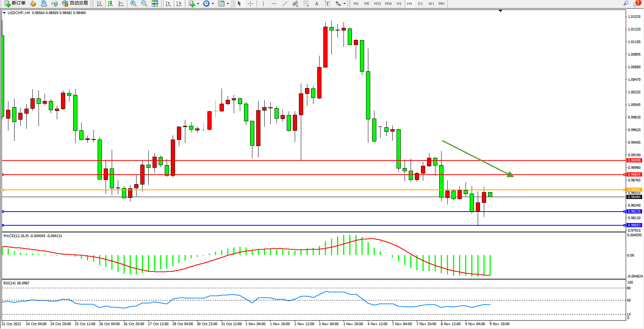Zoom in on the chart

tap(133, 3)
